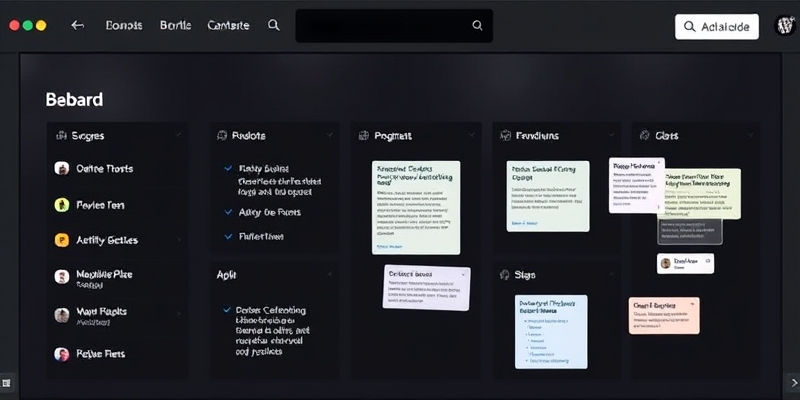Switch to the Bortle tab
800x400 pixels.
(x=175, y=26)
